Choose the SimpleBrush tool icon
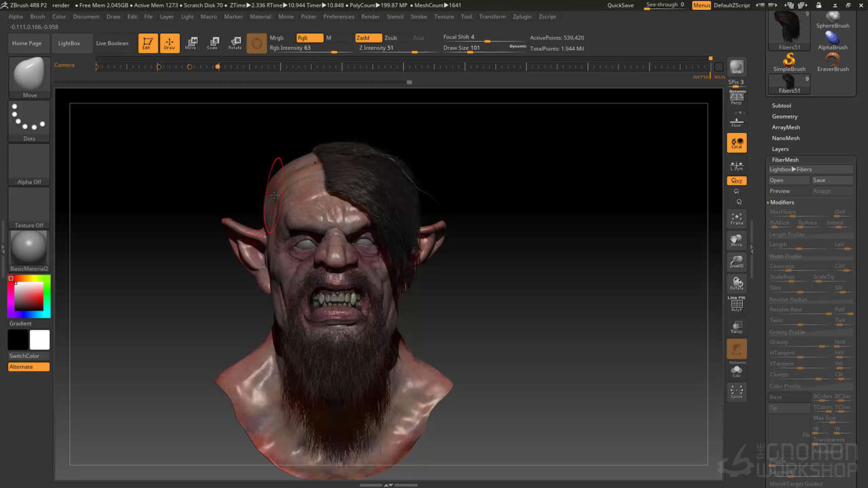The image size is (868, 488). [x=789, y=62]
